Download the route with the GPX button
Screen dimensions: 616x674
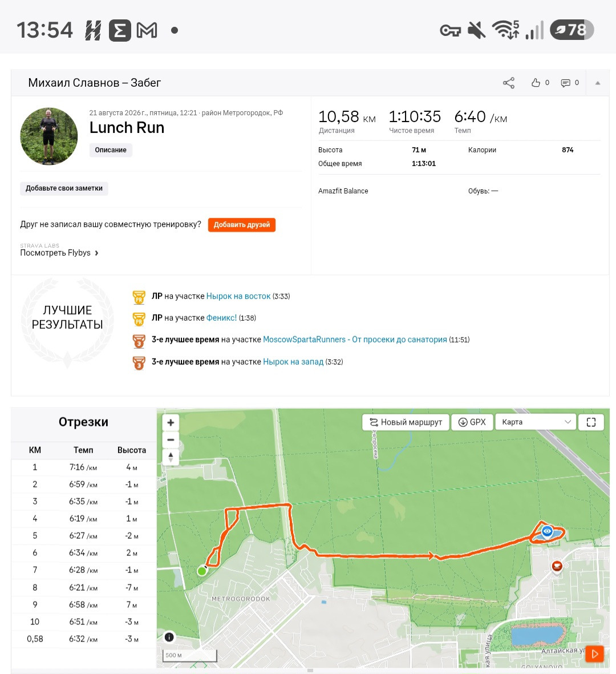[x=472, y=422]
